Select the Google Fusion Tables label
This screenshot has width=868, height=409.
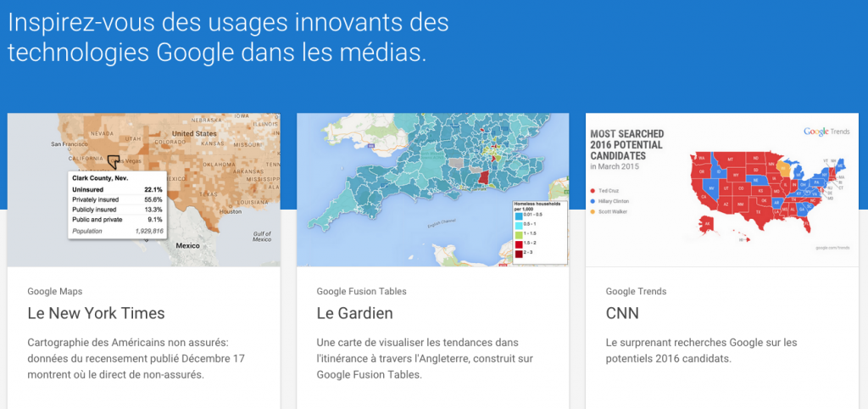pos(361,291)
